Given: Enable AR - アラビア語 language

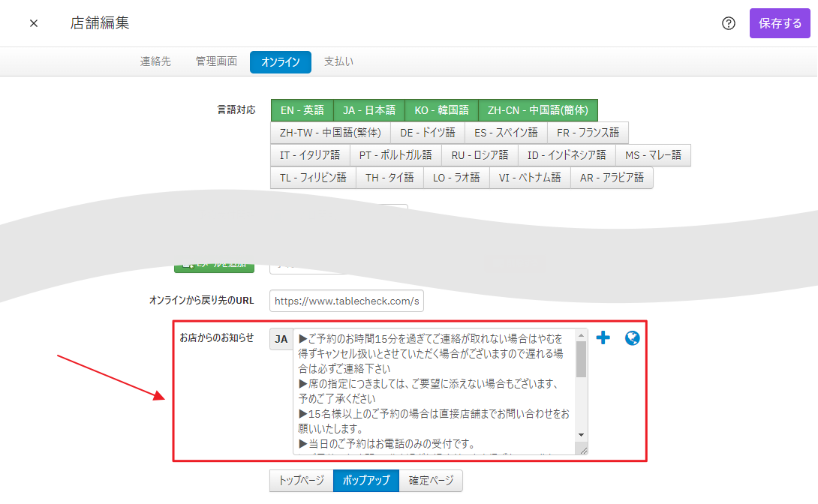Looking at the screenshot, I should [612, 178].
